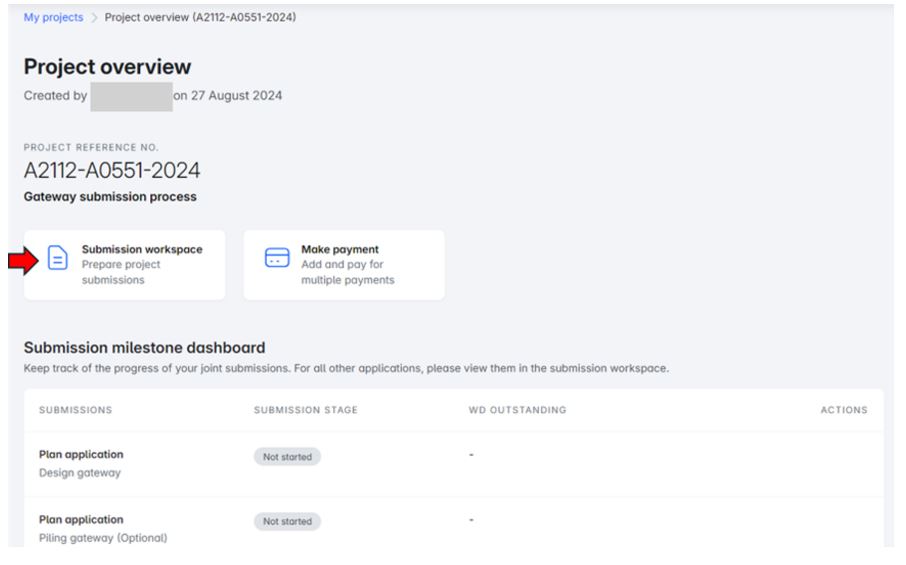Click the breadcrumb chevron separator
This screenshot has height=565, width=906.
tap(94, 18)
